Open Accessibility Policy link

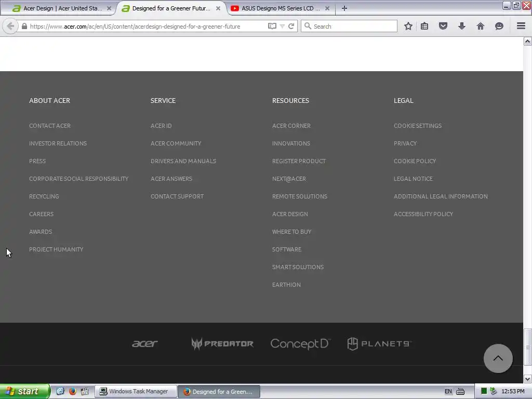click(423, 214)
